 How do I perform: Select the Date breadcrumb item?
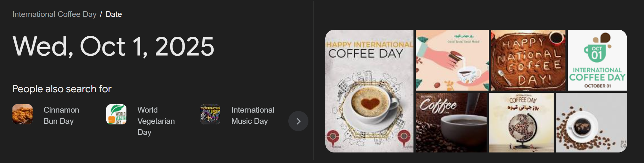114,14
